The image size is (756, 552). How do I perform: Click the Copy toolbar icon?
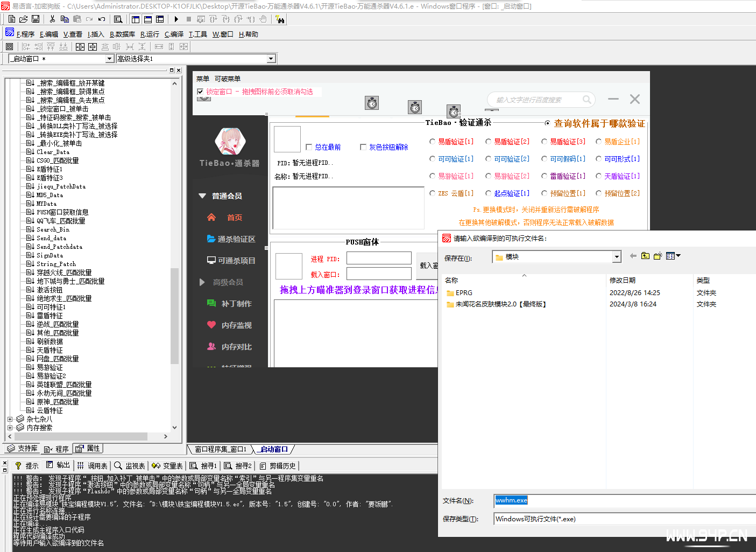65,19
